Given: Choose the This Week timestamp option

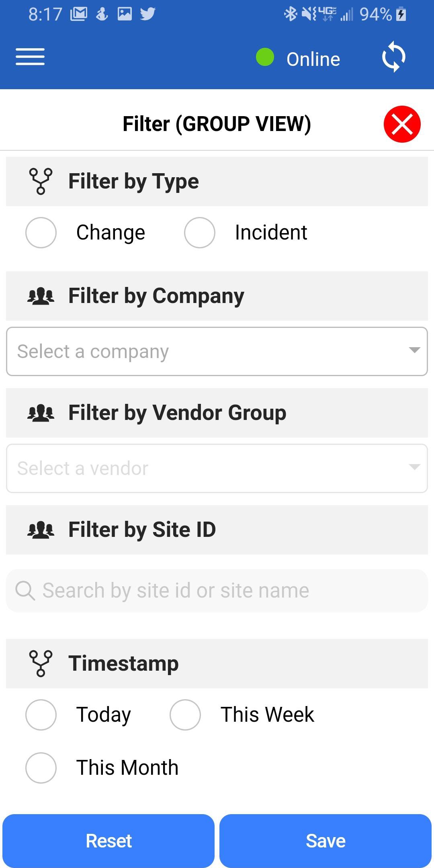Looking at the screenshot, I should pos(185,715).
